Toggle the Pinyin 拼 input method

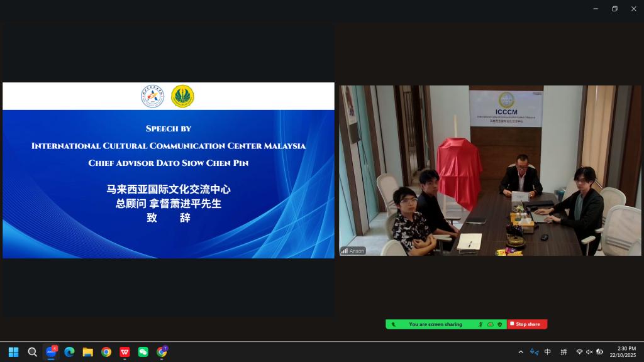coord(564,352)
